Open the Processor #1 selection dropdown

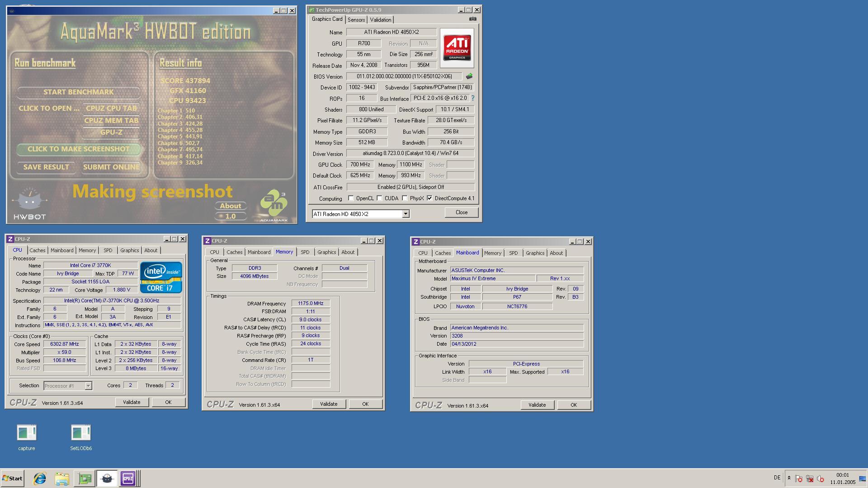88,386
